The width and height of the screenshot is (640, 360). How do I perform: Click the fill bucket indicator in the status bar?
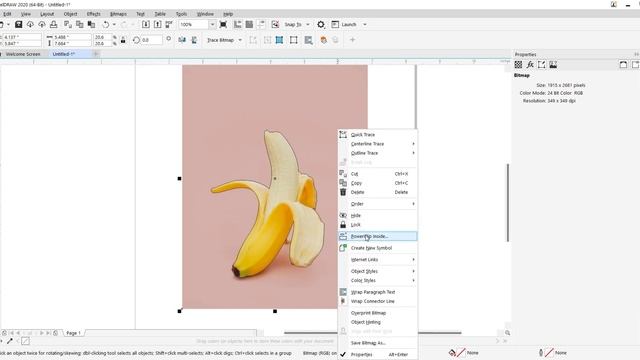[452, 353]
